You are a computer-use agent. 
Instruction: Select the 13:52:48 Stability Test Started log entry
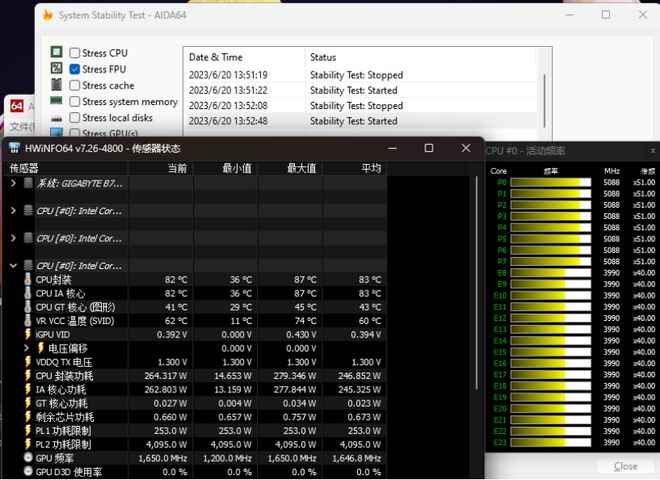(360, 121)
